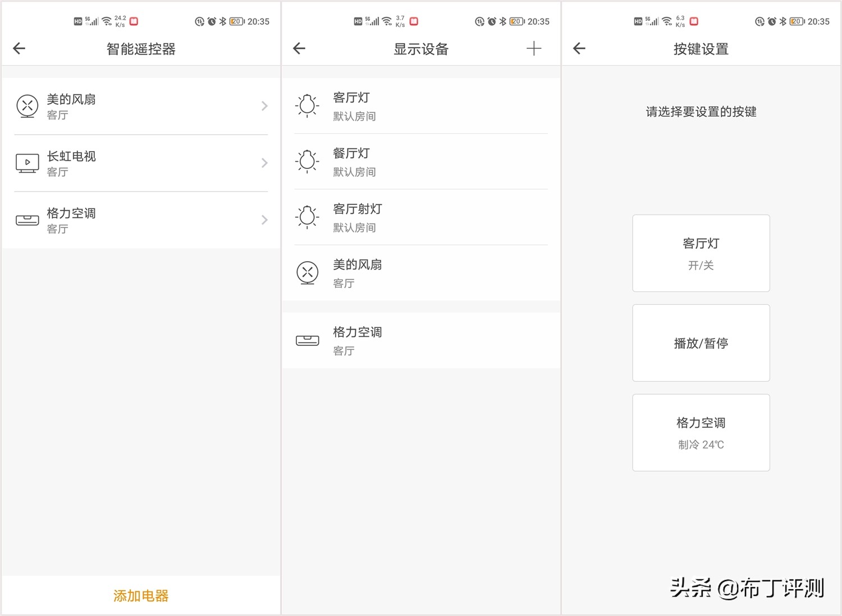Open 长虹电视 details using the right arrow
842x616 pixels.
tap(264, 163)
